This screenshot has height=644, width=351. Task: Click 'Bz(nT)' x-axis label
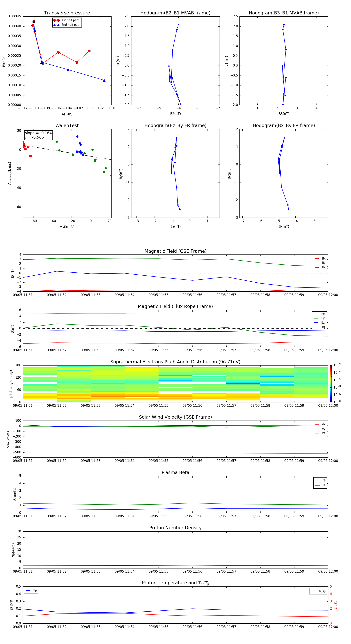175,227
